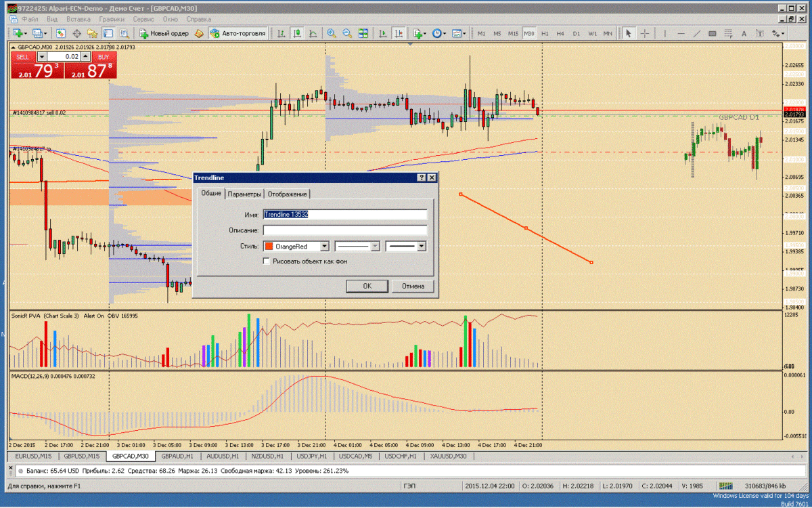This screenshot has height=508, width=812.
Task: Toggle the Авто-торговля auto trading button
Action: coord(238,33)
